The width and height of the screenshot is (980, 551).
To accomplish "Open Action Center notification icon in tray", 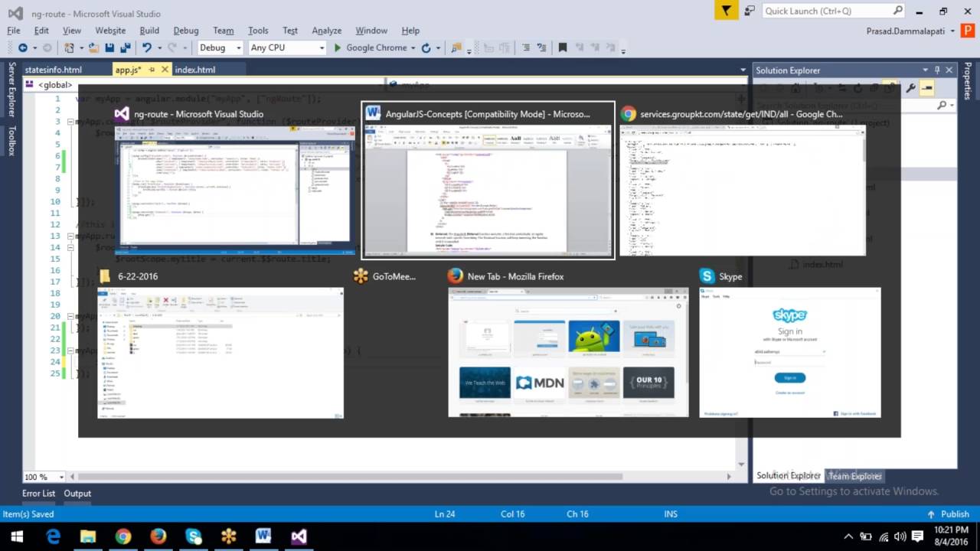I will point(917,536).
